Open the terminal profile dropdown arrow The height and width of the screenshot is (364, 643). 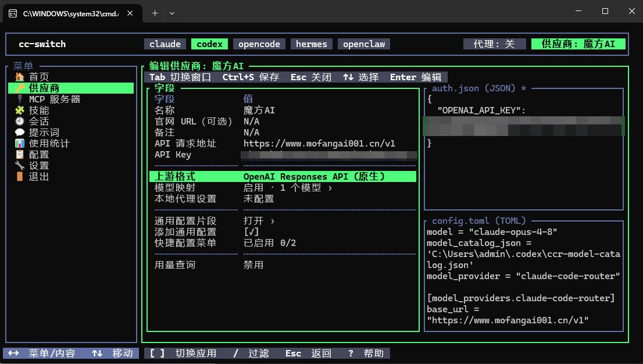[x=172, y=13]
